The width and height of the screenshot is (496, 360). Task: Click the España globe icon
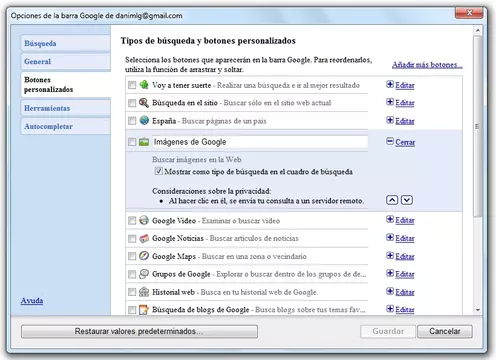click(144, 120)
